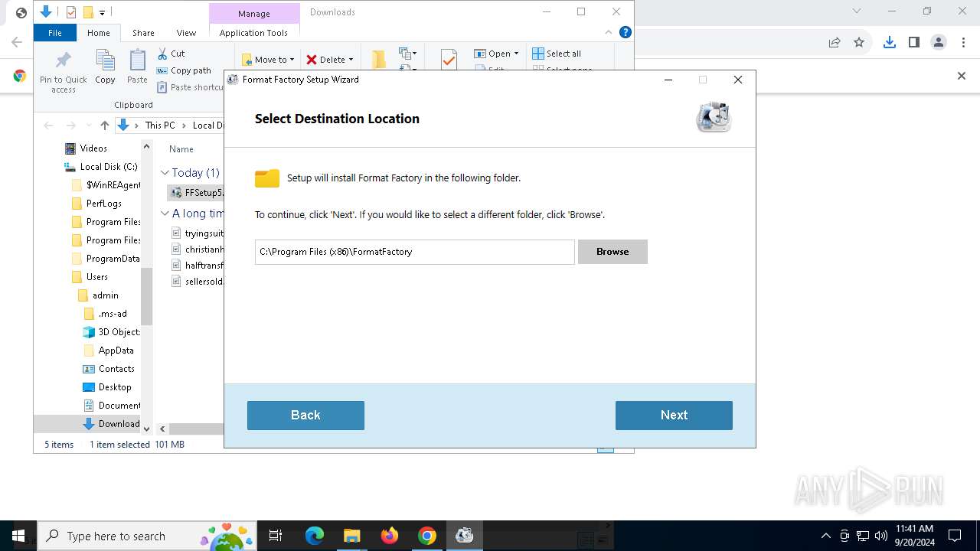Click the Back button in Setup Wizard
This screenshot has width=980, height=551.
(305, 415)
